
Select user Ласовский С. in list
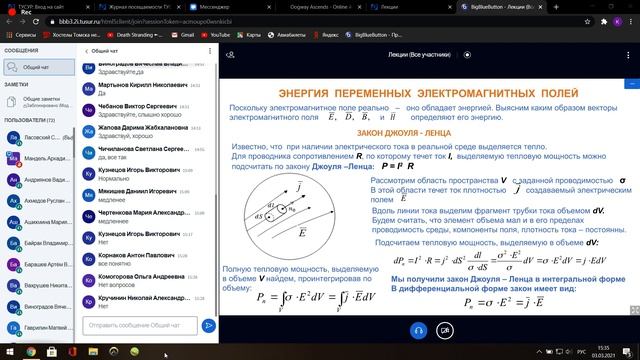pyautogui.click(x=39, y=138)
